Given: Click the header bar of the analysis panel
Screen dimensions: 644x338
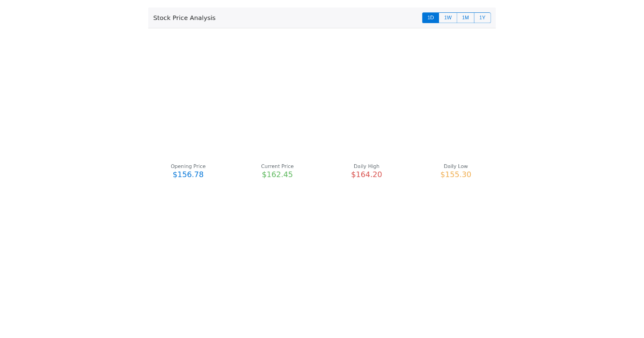Looking at the screenshot, I should click(322, 18).
